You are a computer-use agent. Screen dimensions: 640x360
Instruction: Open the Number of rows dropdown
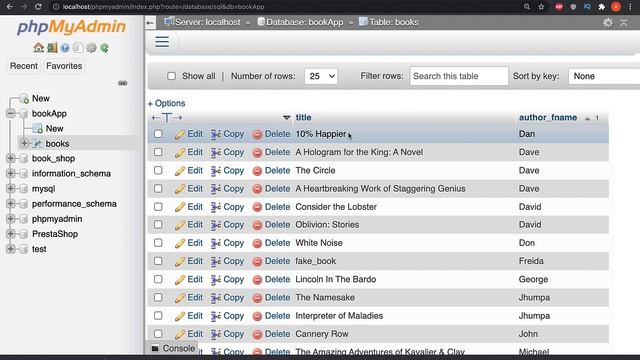[321, 76]
